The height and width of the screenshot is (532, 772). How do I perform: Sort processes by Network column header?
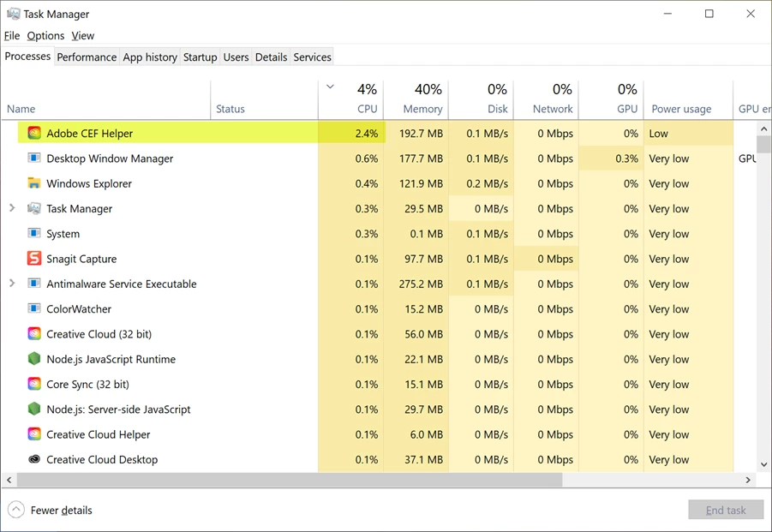point(546,100)
